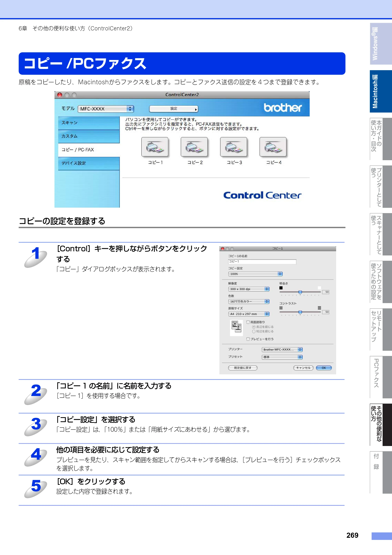The width and height of the screenshot is (392, 555).
Task: Select the コピー / PC-FAX tab
Action: [89, 150]
